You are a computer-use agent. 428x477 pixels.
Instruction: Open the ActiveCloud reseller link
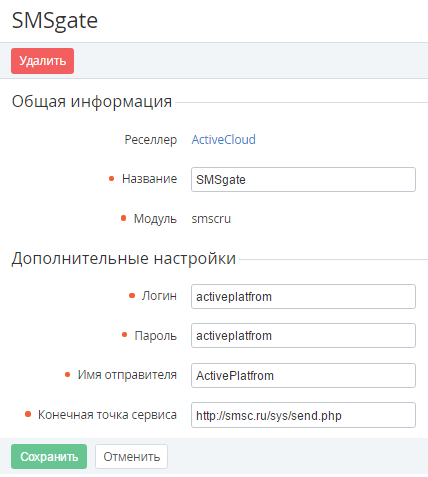point(223,139)
